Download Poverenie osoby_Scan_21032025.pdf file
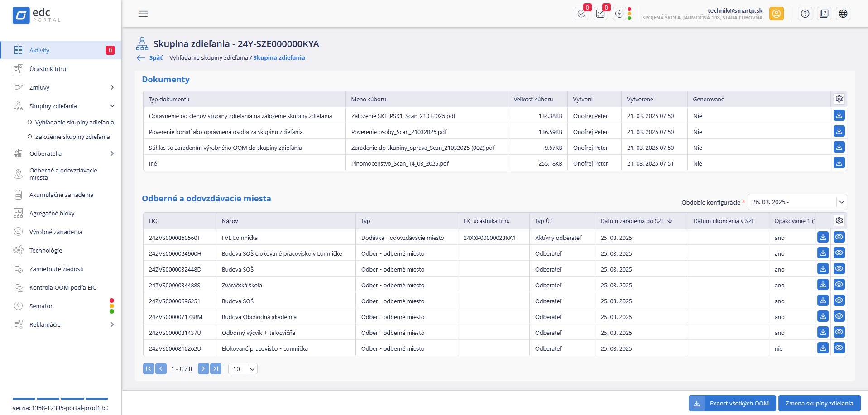Screen dimensions: 868x415 839,131
